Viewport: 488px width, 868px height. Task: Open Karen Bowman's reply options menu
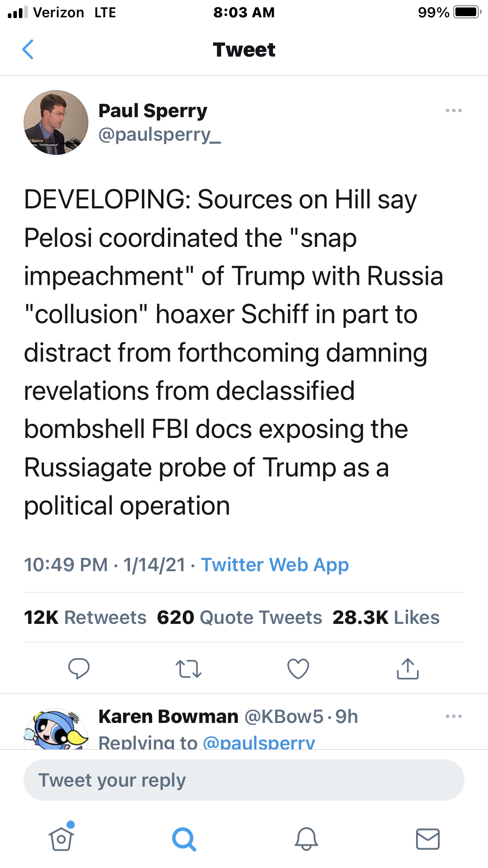(453, 716)
